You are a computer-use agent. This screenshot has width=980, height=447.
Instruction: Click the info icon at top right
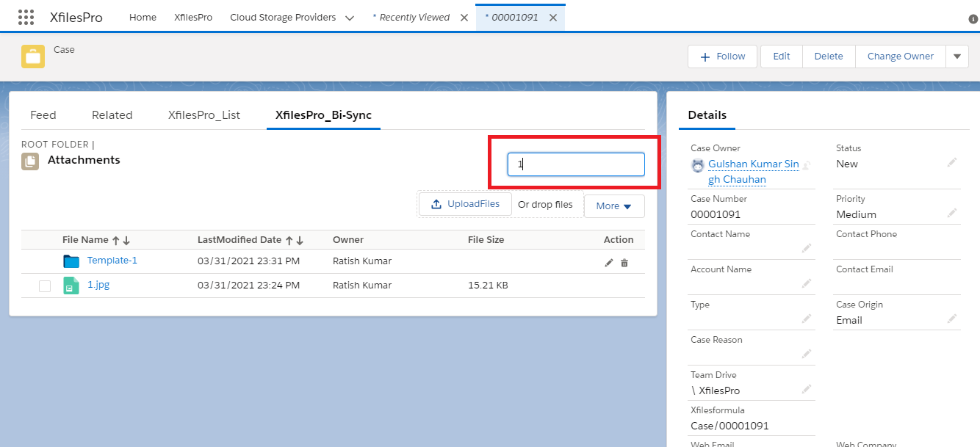click(x=973, y=19)
